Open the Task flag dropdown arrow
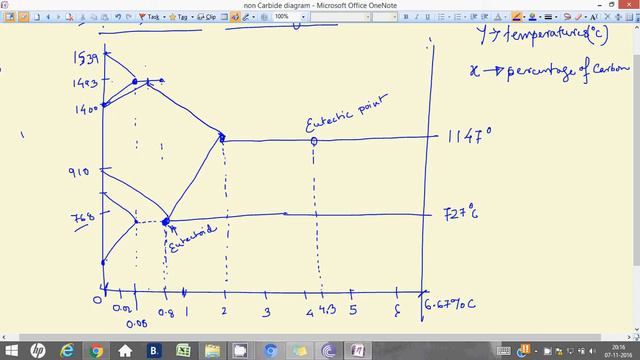Viewport: 640px width, 360px height. (x=164, y=17)
